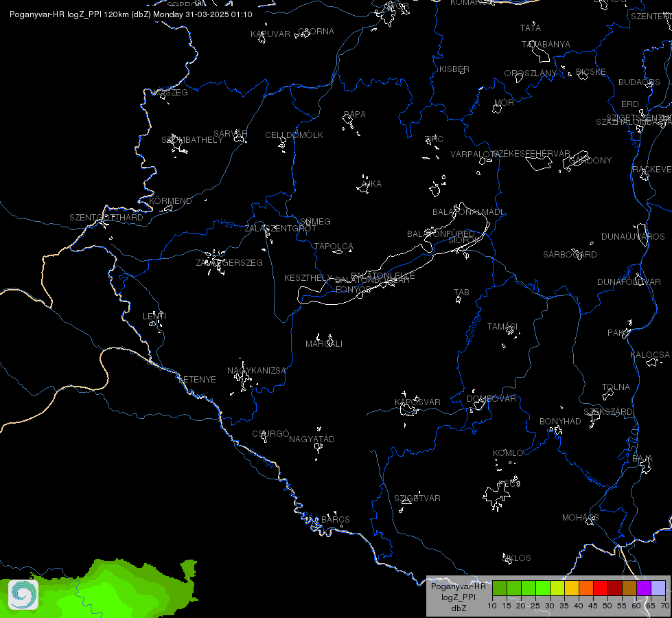This screenshot has width=672, height=618.
Task: Click the TOLNA city label
Action: (616, 387)
